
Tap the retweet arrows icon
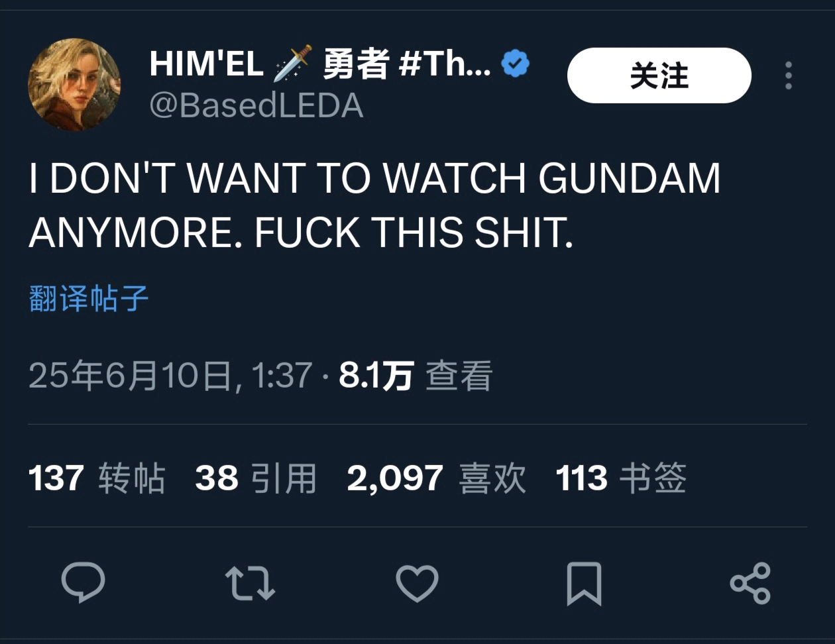click(x=250, y=583)
